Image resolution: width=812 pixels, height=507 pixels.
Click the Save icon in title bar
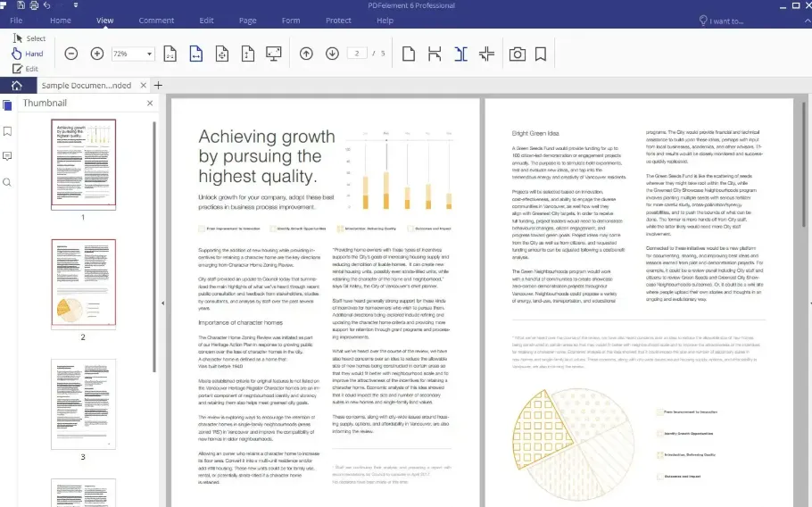[21, 5]
